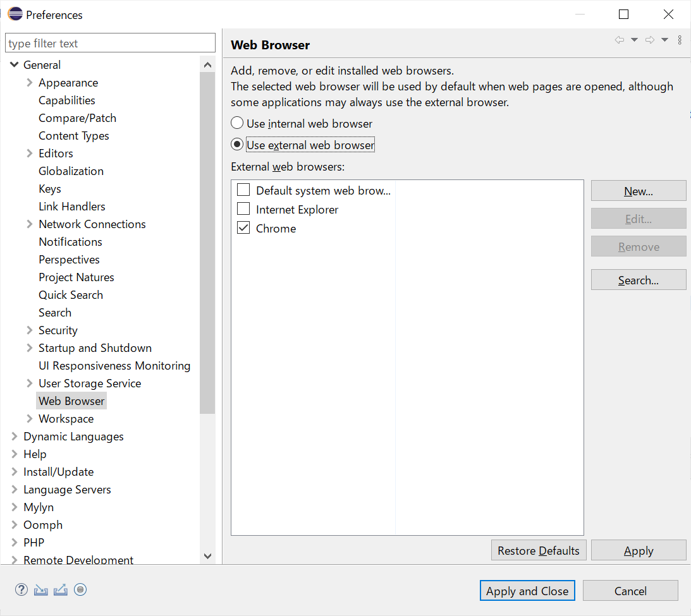The height and width of the screenshot is (616, 691).
Task: Select Perspectives in the tree
Action: click(x=69, y=259)
